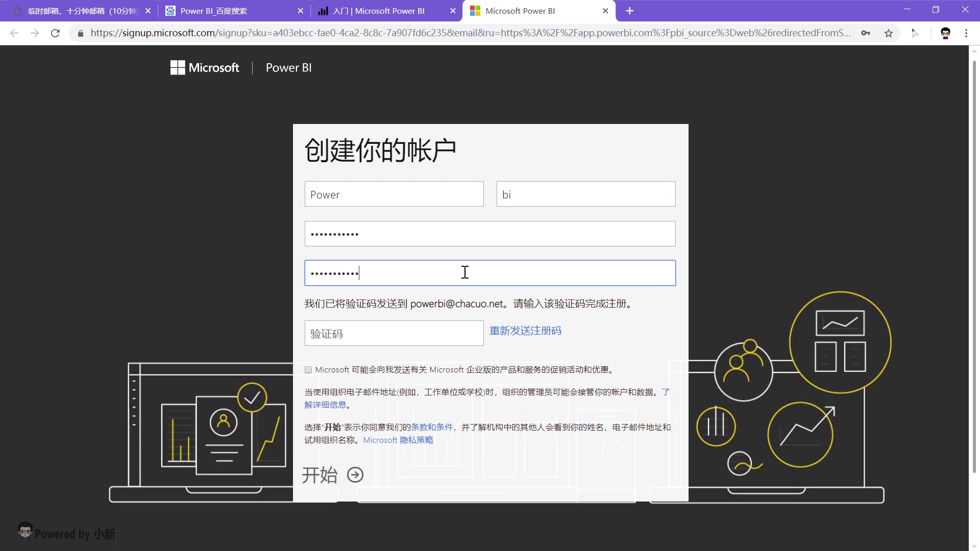Open Microsoft 隐私策略 link
This screenshot has height=551, width=980.
pyautogui.click(x=398, y=440)
